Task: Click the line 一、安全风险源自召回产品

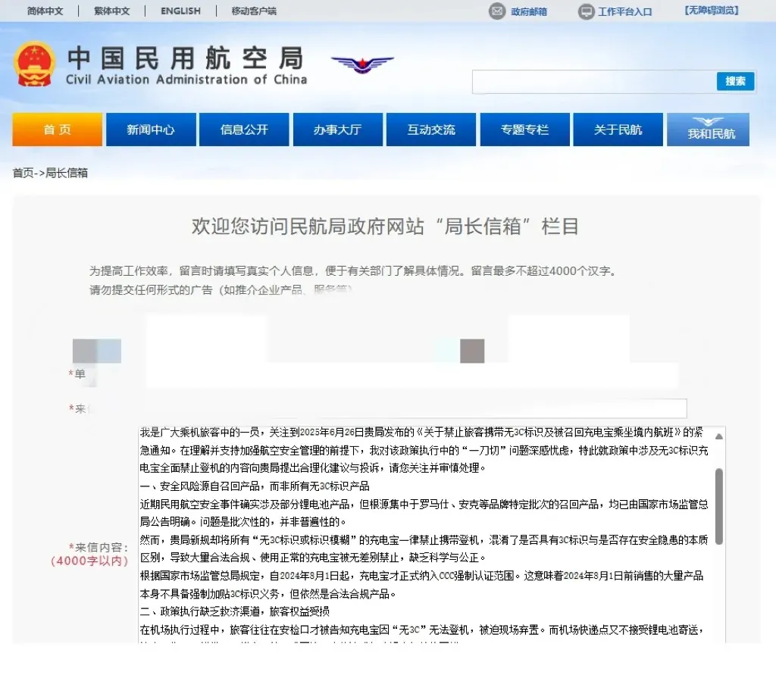Action: [255, 486]
